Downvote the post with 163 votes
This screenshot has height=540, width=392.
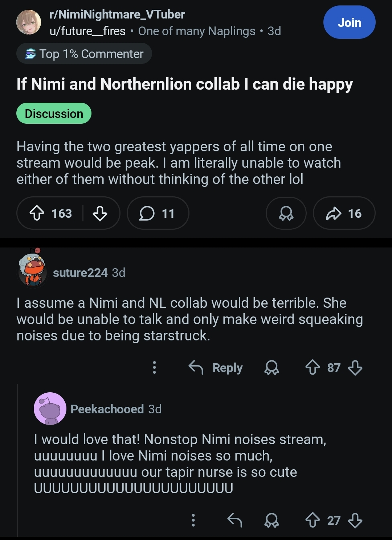(x=100, y=213)
